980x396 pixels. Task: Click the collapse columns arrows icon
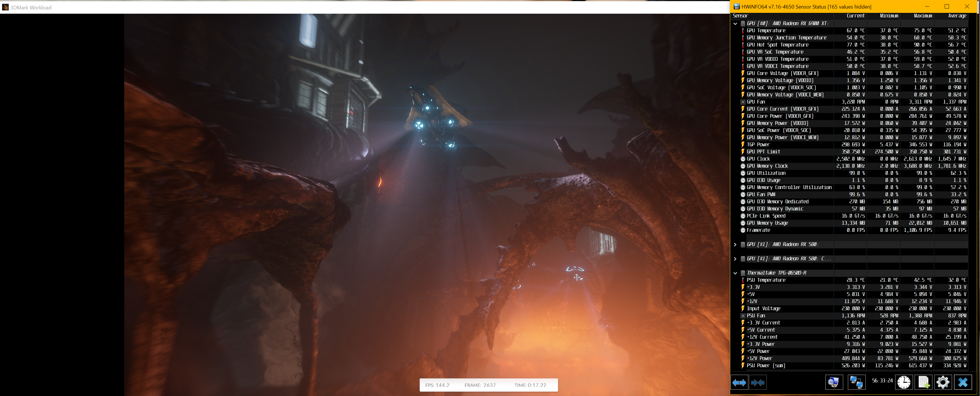[758, 382]
